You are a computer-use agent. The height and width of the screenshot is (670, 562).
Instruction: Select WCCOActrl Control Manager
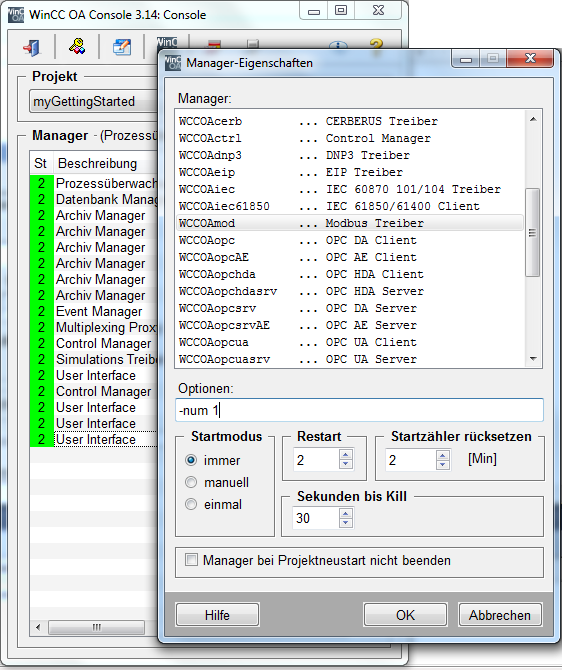click(x=350, y=138)
